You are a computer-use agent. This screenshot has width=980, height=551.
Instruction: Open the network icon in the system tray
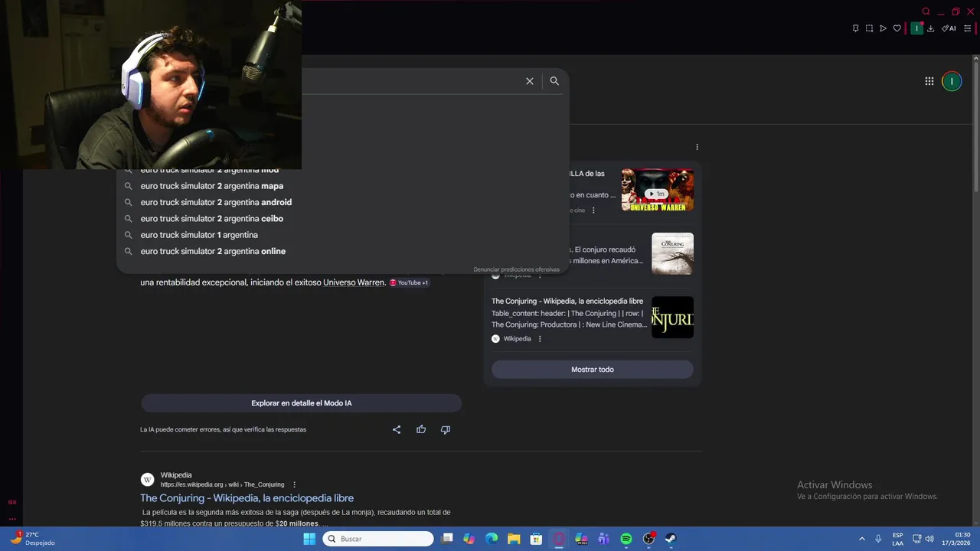coord(916,539)
